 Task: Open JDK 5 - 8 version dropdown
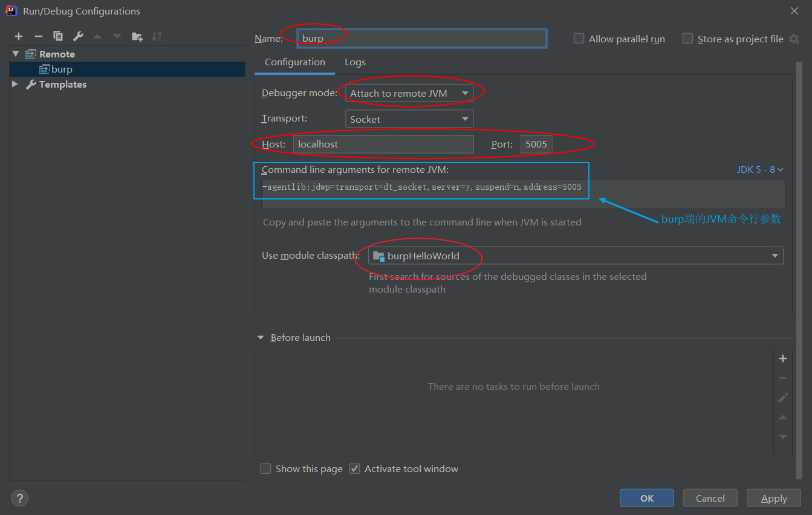click(x=760, y=170)
